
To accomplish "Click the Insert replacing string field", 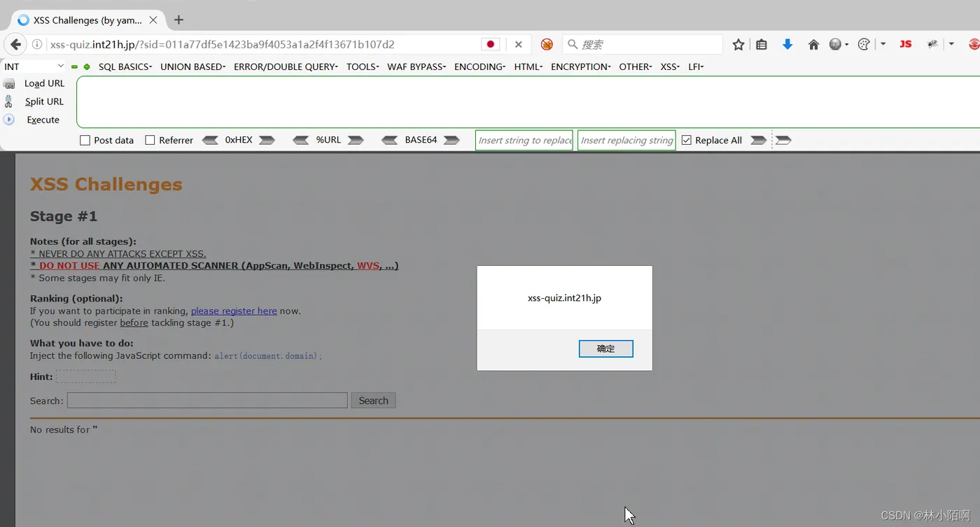I will (x=626, y=140).
